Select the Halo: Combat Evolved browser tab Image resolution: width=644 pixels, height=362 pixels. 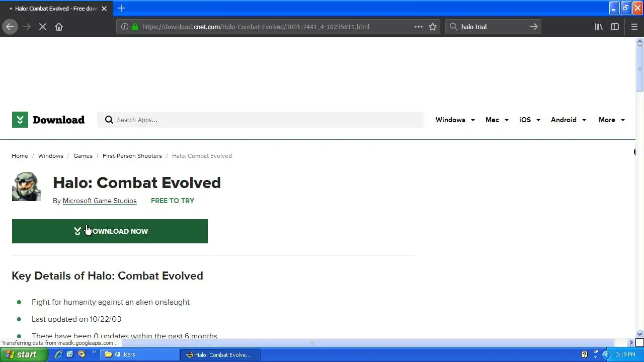55,9
